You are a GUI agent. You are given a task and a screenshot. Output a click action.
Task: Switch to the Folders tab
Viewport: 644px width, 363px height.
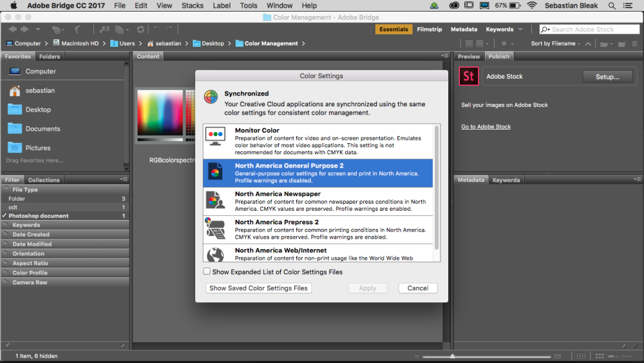50,56
